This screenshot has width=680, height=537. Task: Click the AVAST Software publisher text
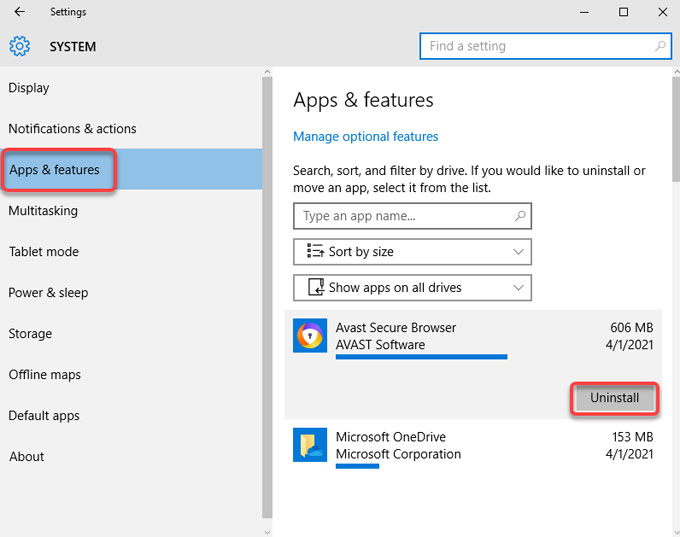380,345
